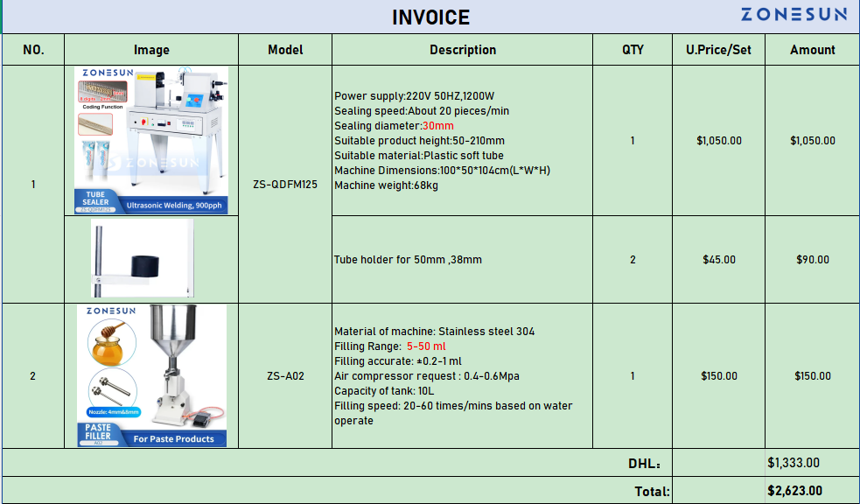Click the paste filler product image
The image size is (860, 504).
(x=151, y=375)
